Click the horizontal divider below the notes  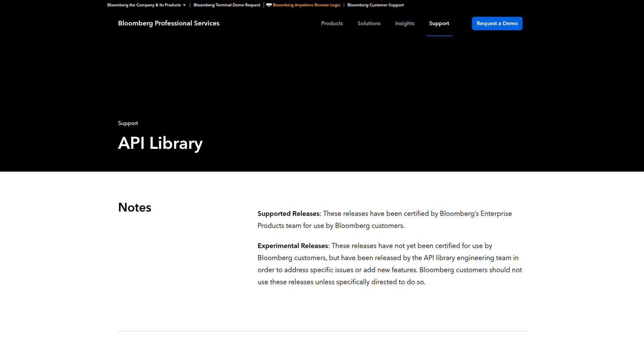(322, 331)
